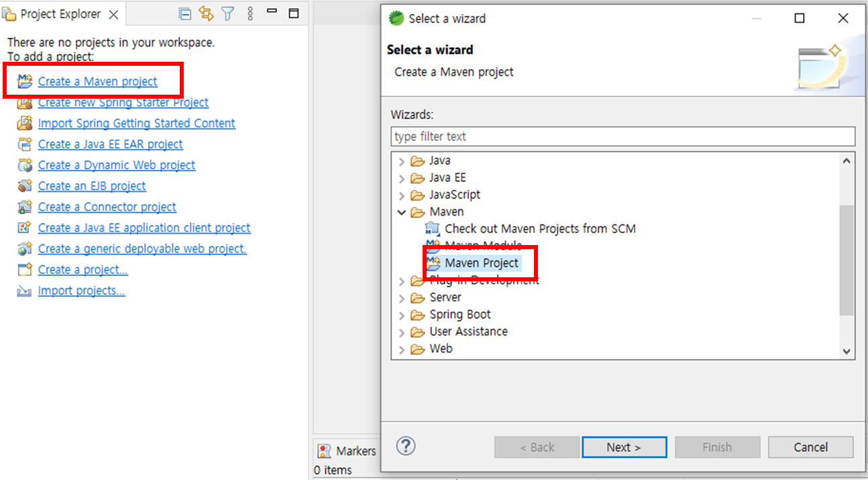Image resolution: width=868 pixels, height=480 pixels.
Task: Toggle Link with Editor icon in Project Explorer
Action: tap(206, 13)
